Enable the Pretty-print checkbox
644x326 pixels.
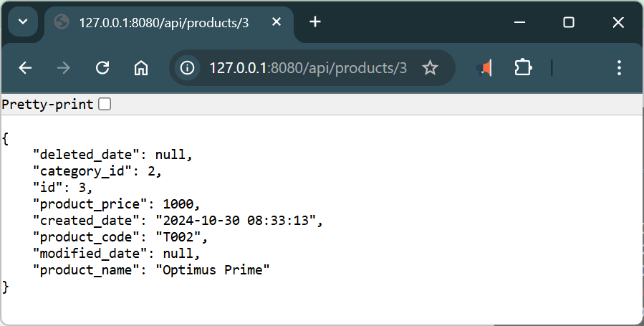[x=105, y=105]
